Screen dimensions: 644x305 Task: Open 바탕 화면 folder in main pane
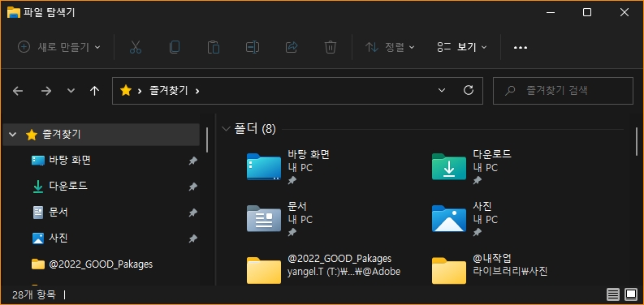[264, 167]
